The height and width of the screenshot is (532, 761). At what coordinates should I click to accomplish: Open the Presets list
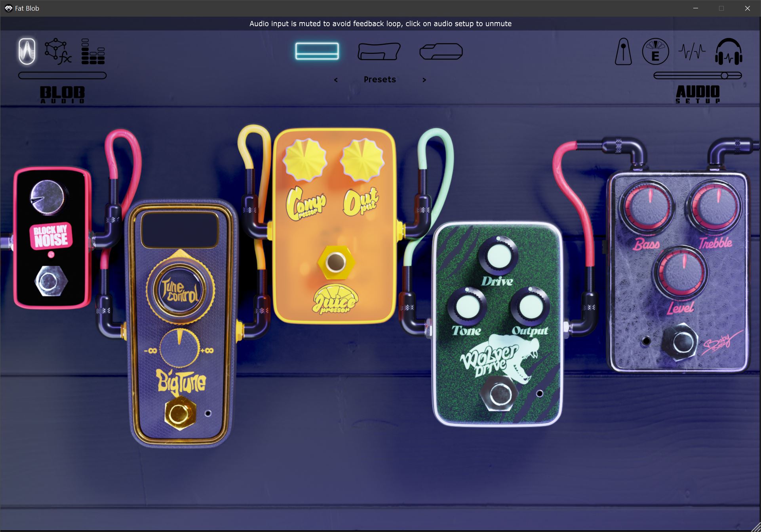click(380, 80)
